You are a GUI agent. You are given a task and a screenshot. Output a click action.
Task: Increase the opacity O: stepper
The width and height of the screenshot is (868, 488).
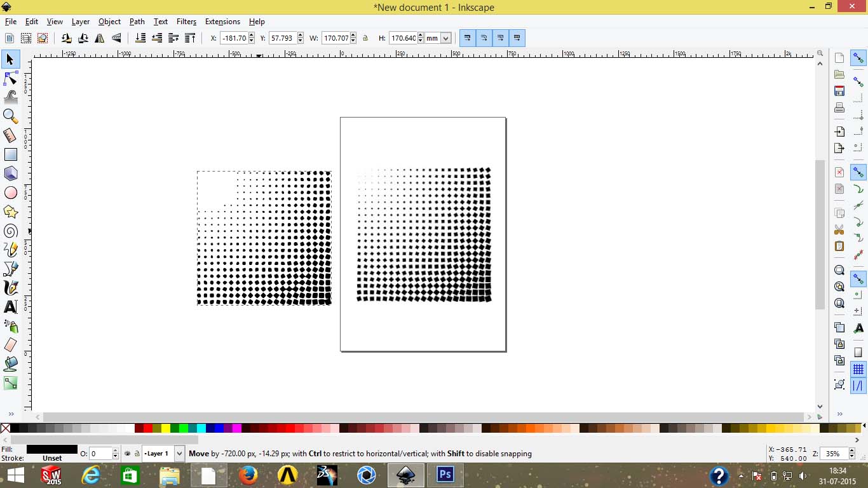click(x=115, y=451)
